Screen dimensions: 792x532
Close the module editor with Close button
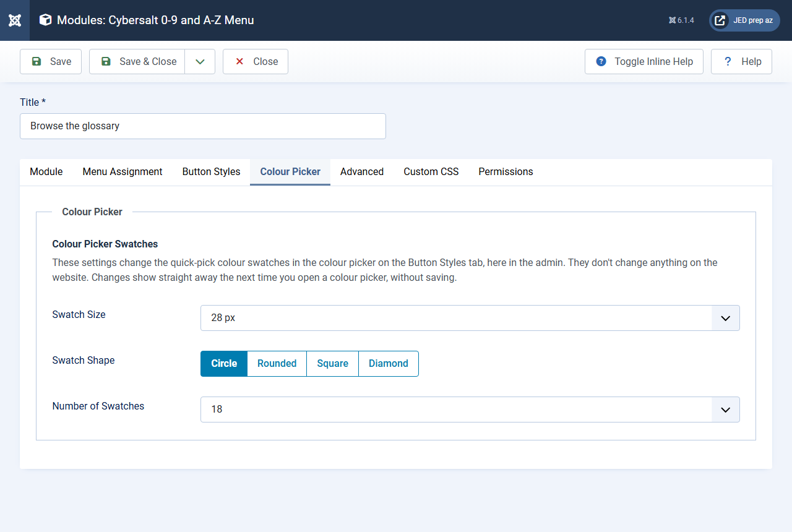tap(256, 62)
